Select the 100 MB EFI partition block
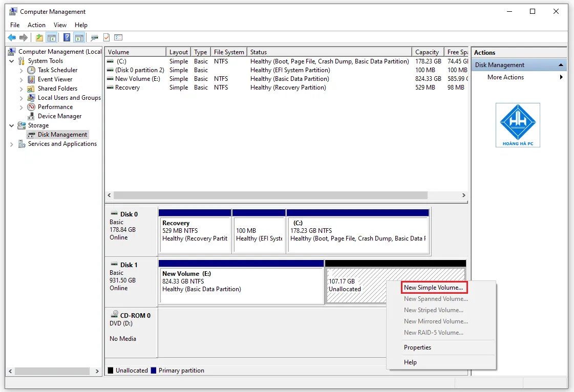Image resolution: width=574 pixels, height=392 pixels. click(259, 231)
